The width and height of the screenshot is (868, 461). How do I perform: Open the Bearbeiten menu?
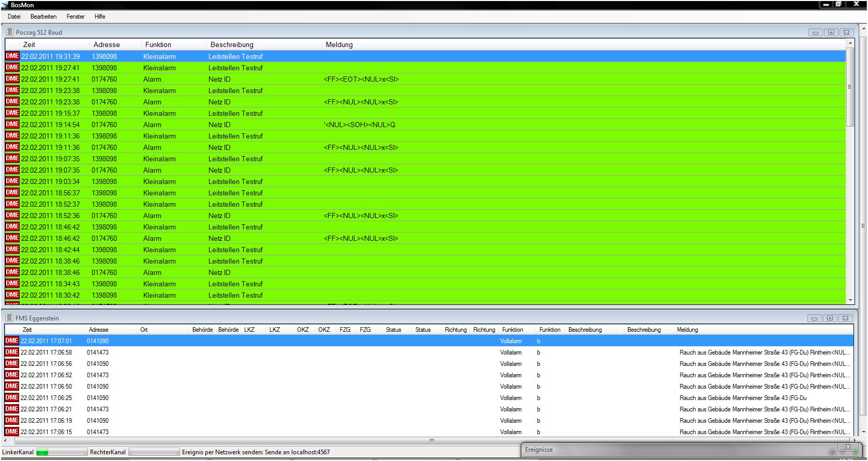(43, 17)
